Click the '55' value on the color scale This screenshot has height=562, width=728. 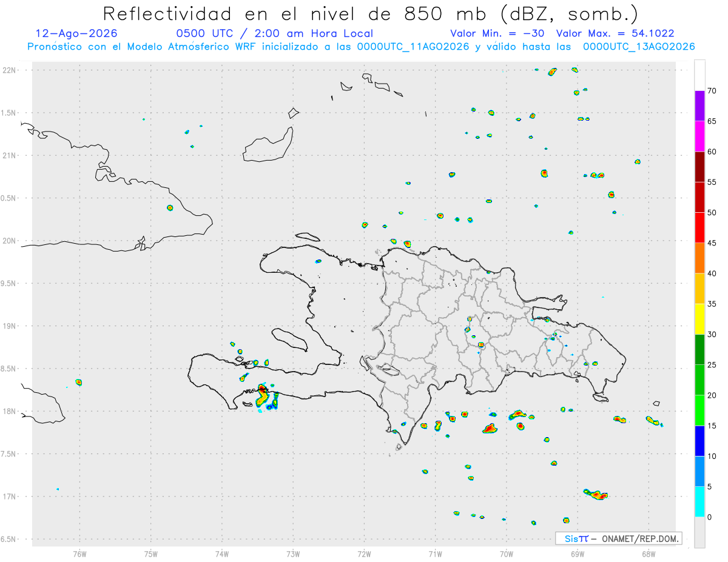(x=712, y=182)
